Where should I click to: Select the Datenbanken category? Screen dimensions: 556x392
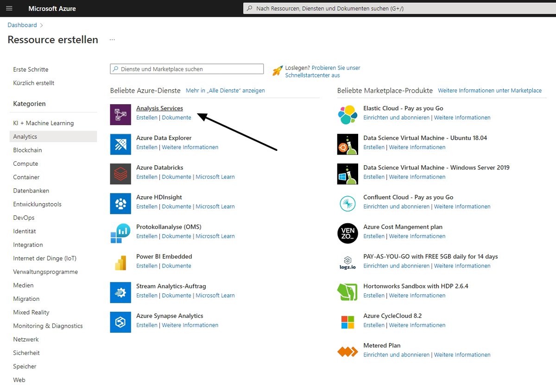point(31,190)
